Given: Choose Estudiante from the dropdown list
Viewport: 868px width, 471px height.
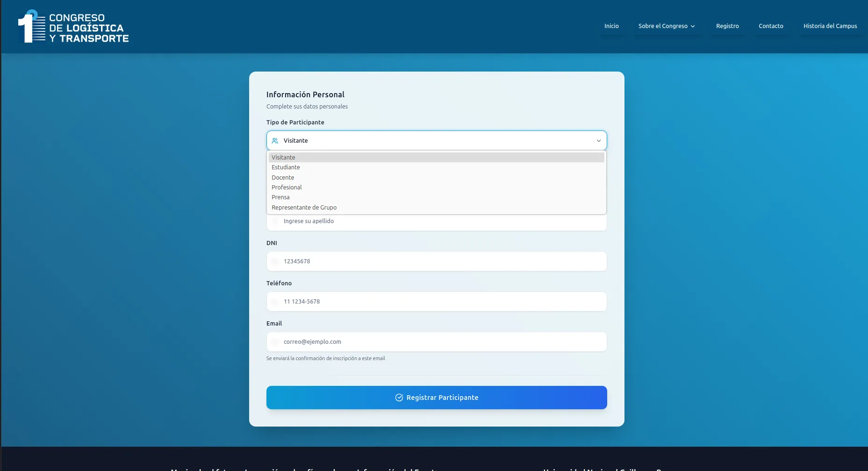Looking at the screenshot, I should pos(286,167).
